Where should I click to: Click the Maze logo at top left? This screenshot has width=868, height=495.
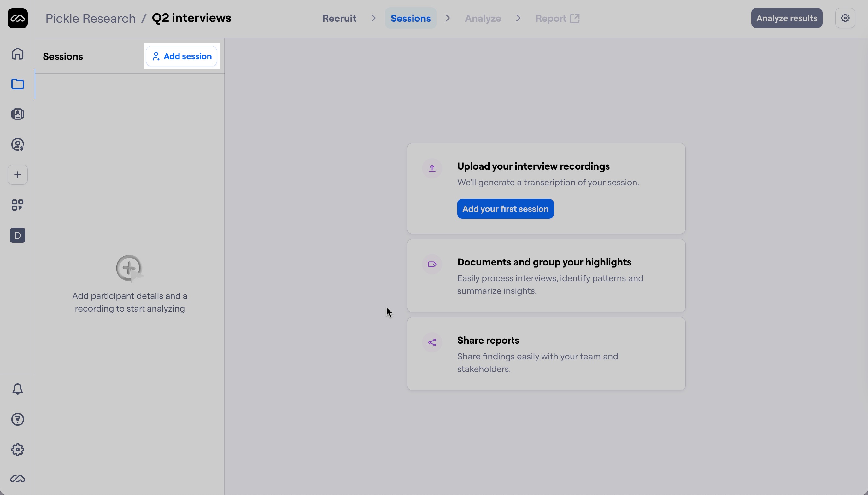[x=17, y=18]
